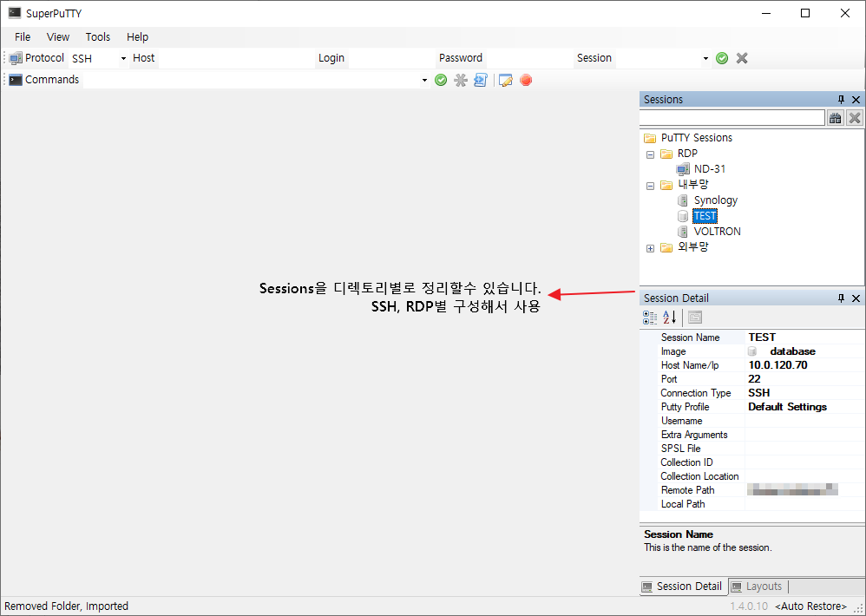866x616 pixels.
Task: Click the Property Pages icon in Session Detail
Action: tap(695, 318)
